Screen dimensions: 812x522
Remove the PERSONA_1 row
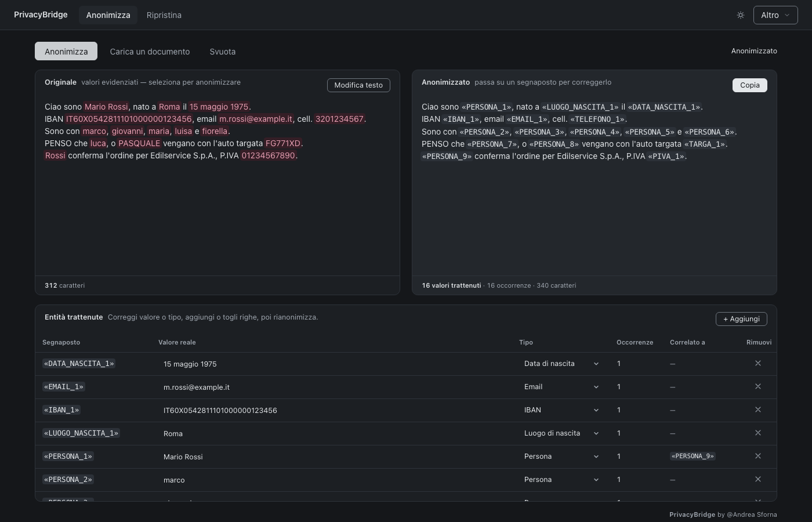[758, 456]
